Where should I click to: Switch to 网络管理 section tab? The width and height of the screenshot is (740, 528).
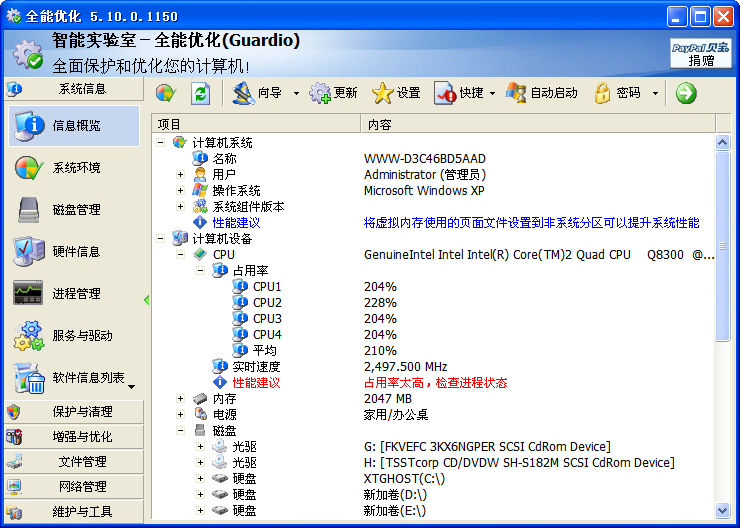[x=75, y=487]
